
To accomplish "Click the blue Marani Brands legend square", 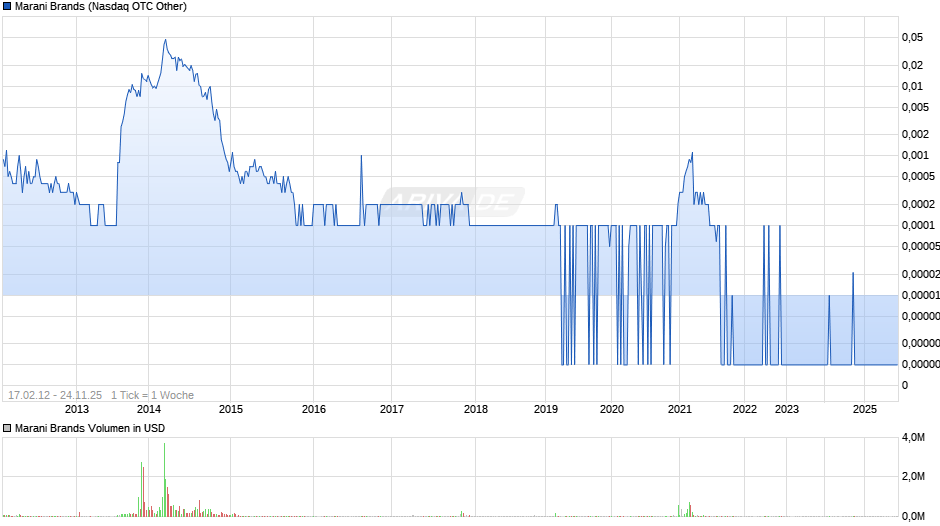I will [x=7, y=7].
